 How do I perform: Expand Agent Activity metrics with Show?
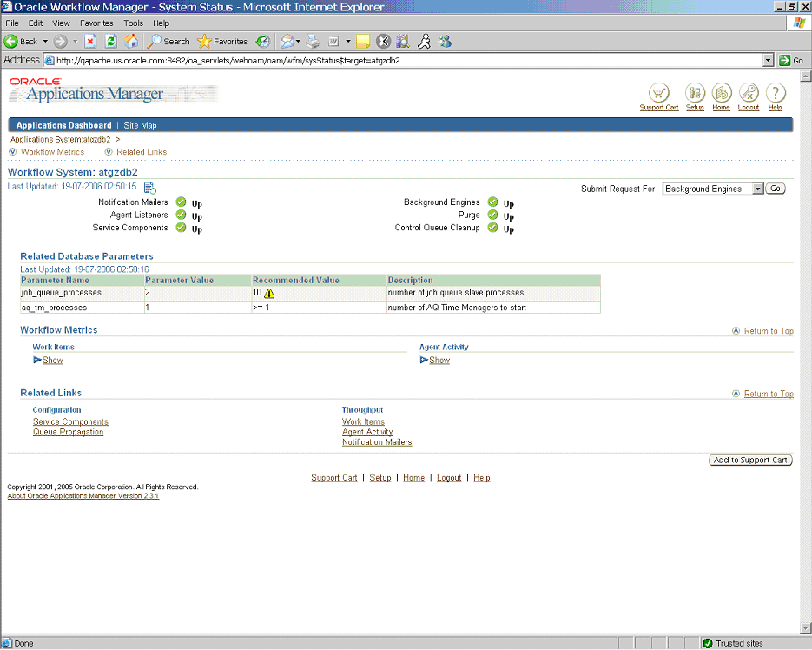coord(439,361)
